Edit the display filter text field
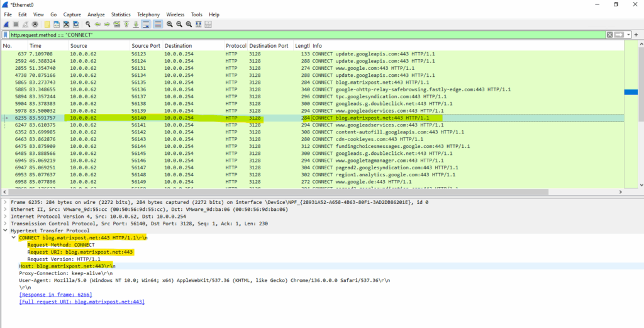The height and width of the screenshot is (328, 644). (307, 35)
